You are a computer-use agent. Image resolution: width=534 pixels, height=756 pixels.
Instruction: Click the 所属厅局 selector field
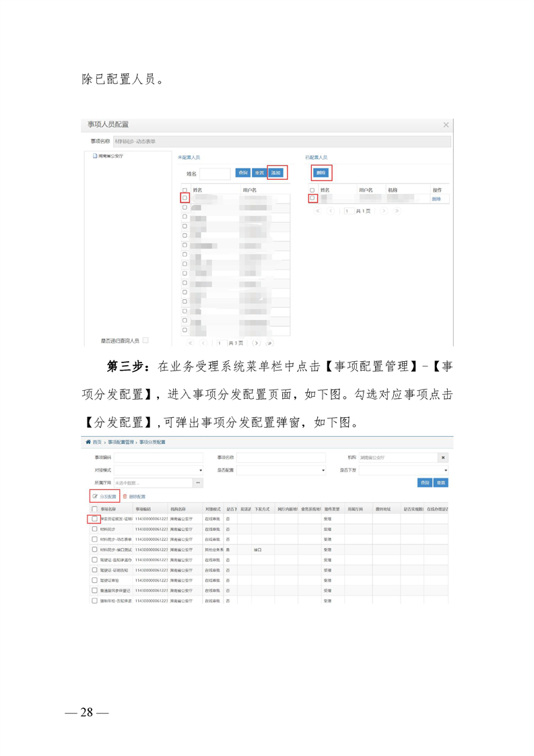click(154, 482)
